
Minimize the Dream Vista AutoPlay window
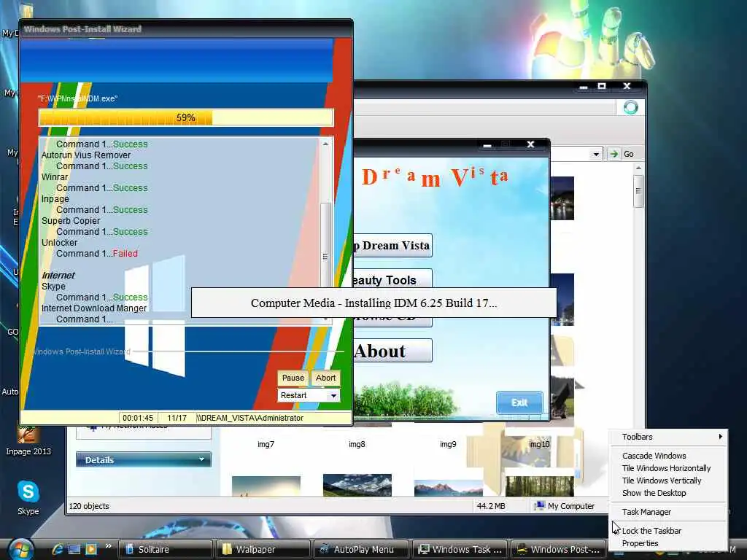tap(487, 145)
